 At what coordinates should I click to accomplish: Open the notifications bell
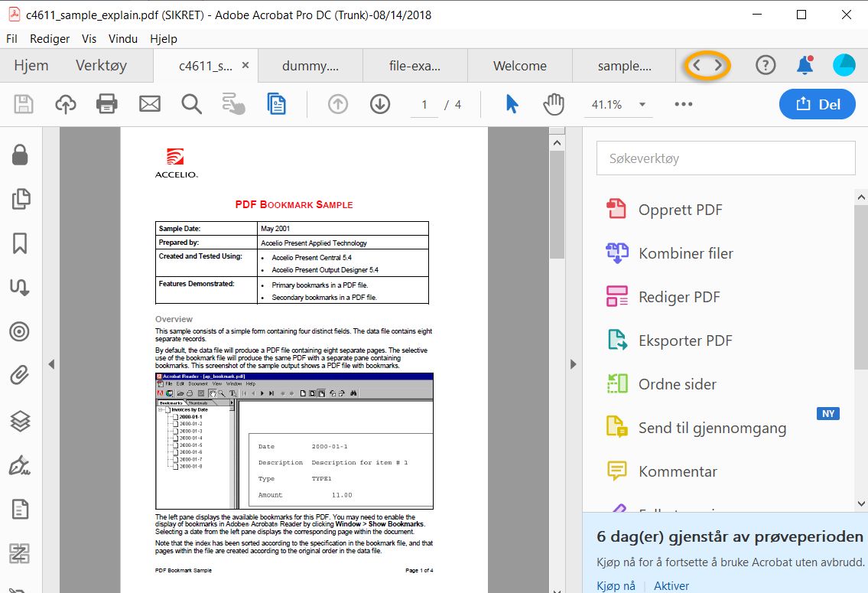click(805, 65)
